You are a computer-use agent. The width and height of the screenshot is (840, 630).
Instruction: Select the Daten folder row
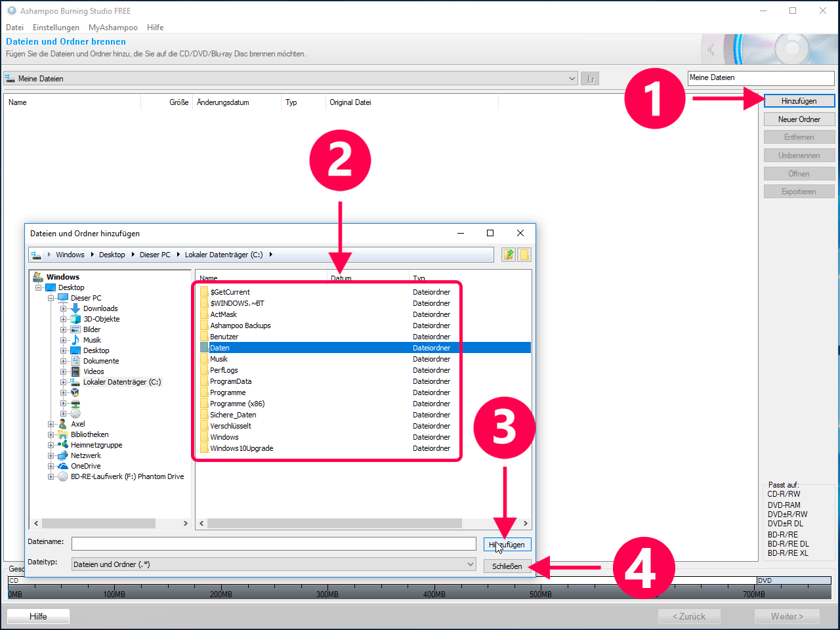click(x=365, y=348)
